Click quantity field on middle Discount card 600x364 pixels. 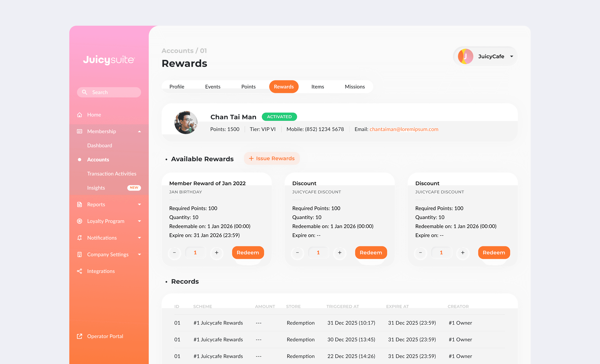[x=318, y=252]
